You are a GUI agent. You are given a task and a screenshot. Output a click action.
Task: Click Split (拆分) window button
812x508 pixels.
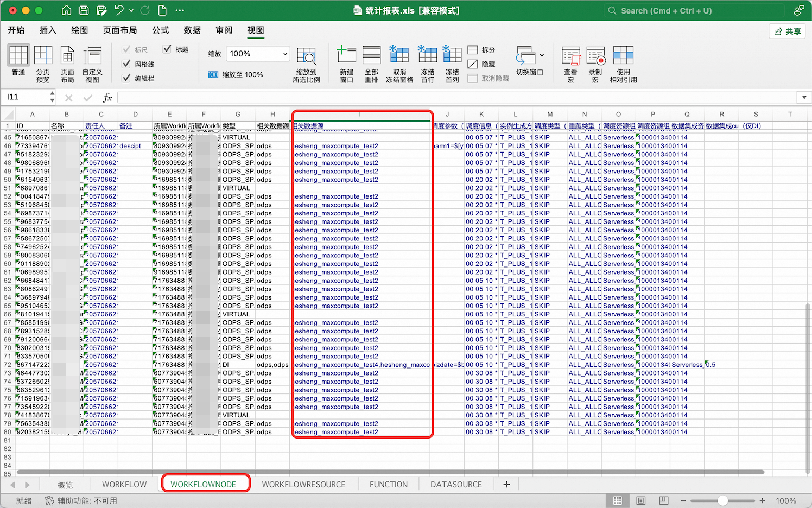481,50
